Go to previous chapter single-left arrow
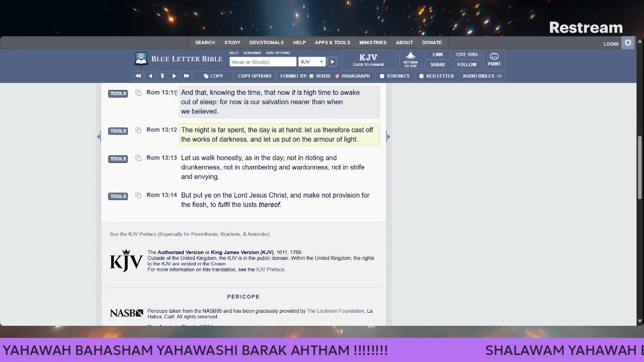 pos(150,76)
